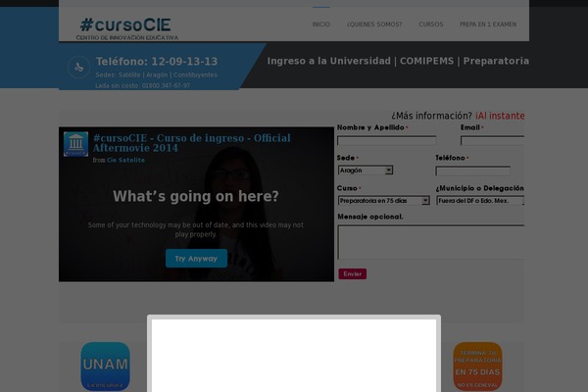588x392 pixels.
Task: Open the Municipio o Delegación dropdown
Action: (480, 201)
